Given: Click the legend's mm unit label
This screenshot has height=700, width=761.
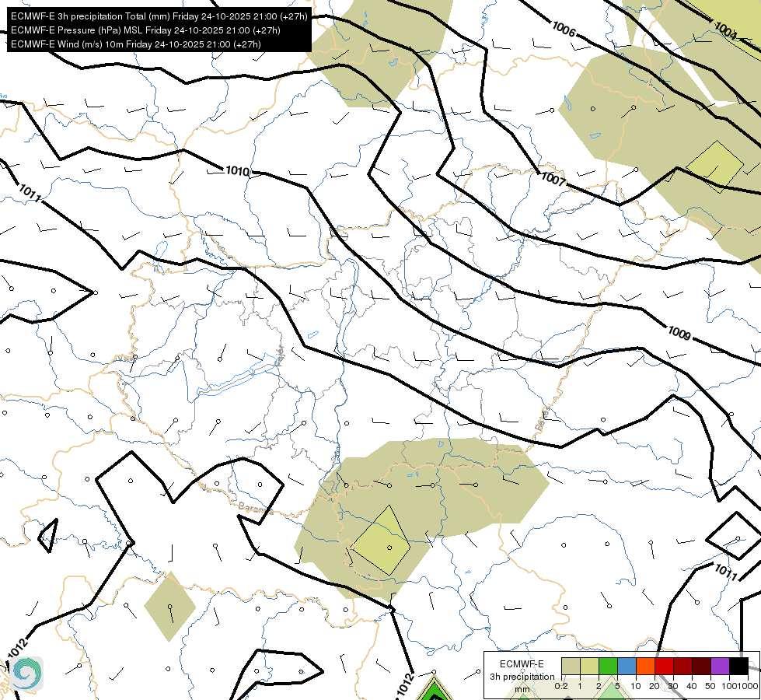Looking at the screenshot, I should [522, 689].
